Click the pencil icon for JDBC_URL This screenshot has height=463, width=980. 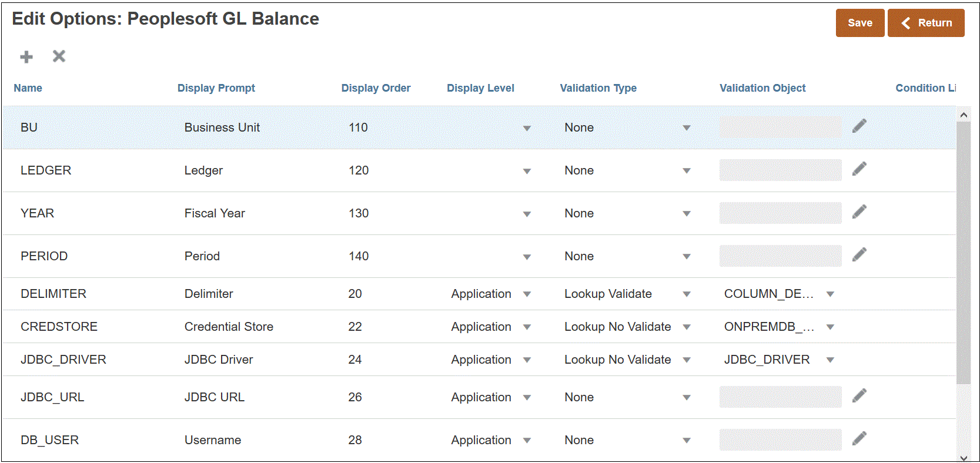coord(859,396)
